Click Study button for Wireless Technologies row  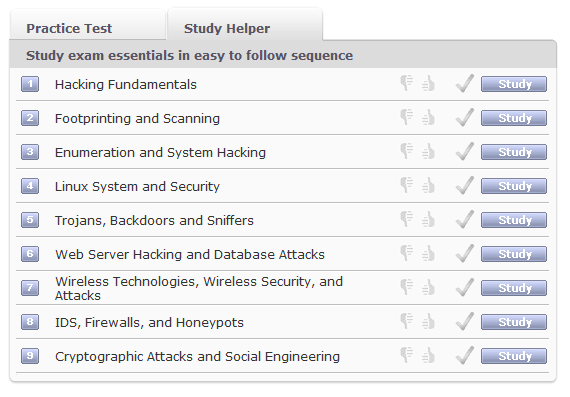pyautogui.click(x=514, y=288)
